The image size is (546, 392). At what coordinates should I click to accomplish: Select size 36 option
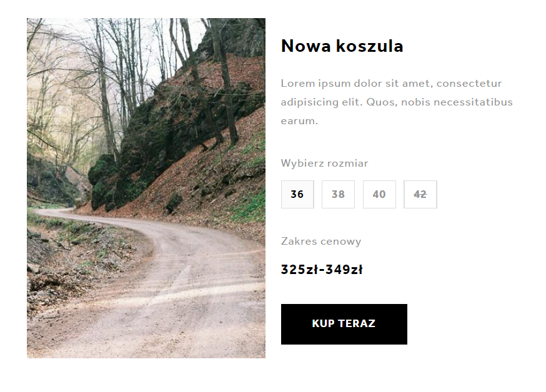(297, 194)
